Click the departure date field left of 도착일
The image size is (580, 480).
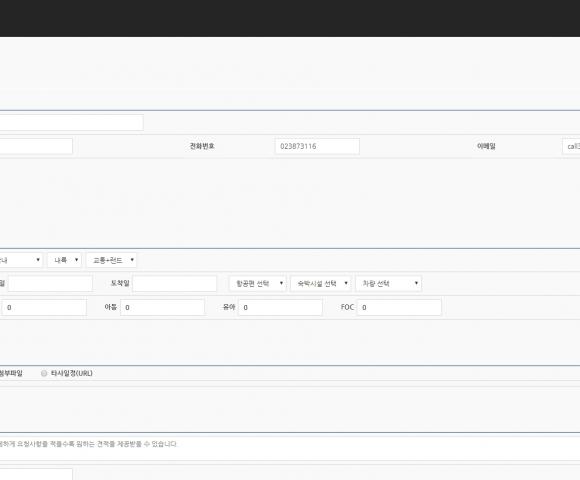tap(50, 284)
